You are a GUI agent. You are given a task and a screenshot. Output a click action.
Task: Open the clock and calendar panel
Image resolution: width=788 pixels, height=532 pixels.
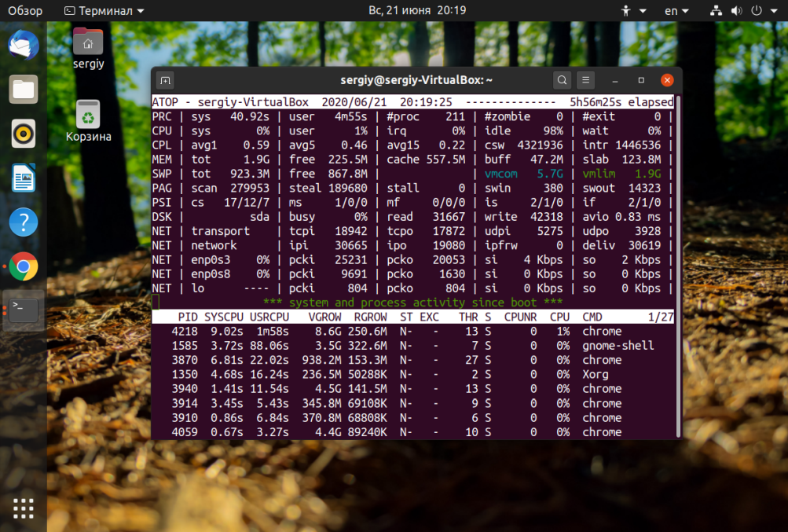pos(417,11)
